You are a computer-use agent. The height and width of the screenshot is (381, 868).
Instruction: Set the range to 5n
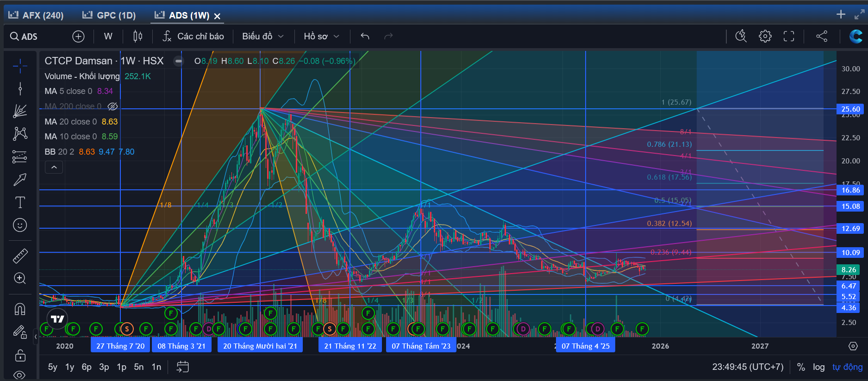tap(139, 367)
